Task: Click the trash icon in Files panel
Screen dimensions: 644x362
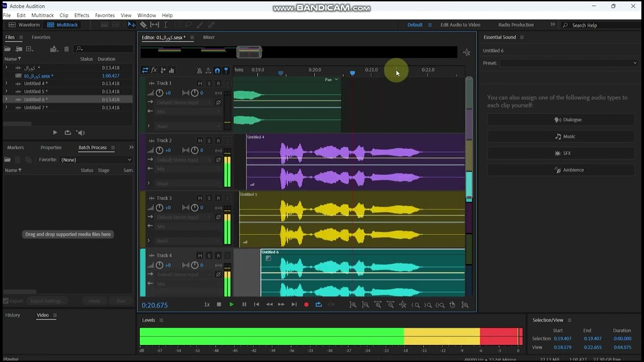Action: pyautogui.click(x=66, y=49)
